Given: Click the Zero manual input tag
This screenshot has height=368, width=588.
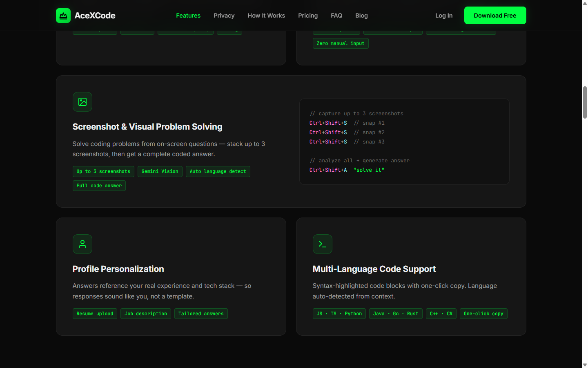Looking at the screenshot, I should point(341,43).
